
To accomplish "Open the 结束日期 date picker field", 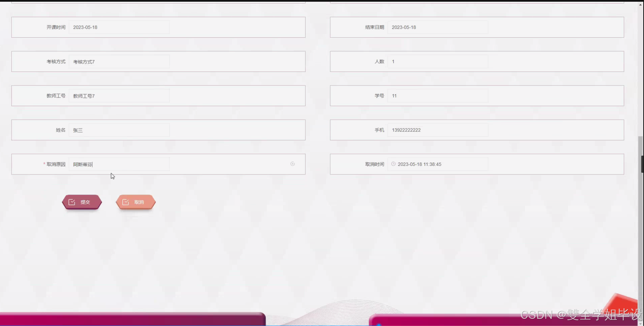I will 438,27.
